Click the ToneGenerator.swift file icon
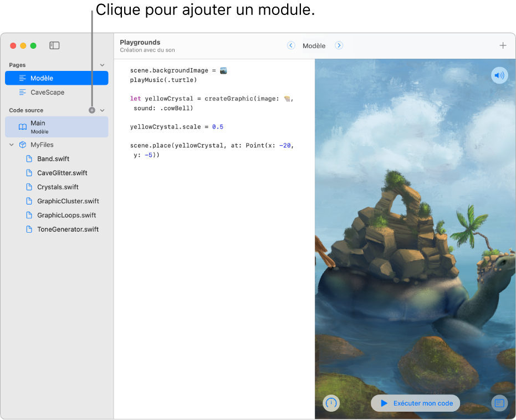This screenshot has height=420, width=516. coord(29,229)
